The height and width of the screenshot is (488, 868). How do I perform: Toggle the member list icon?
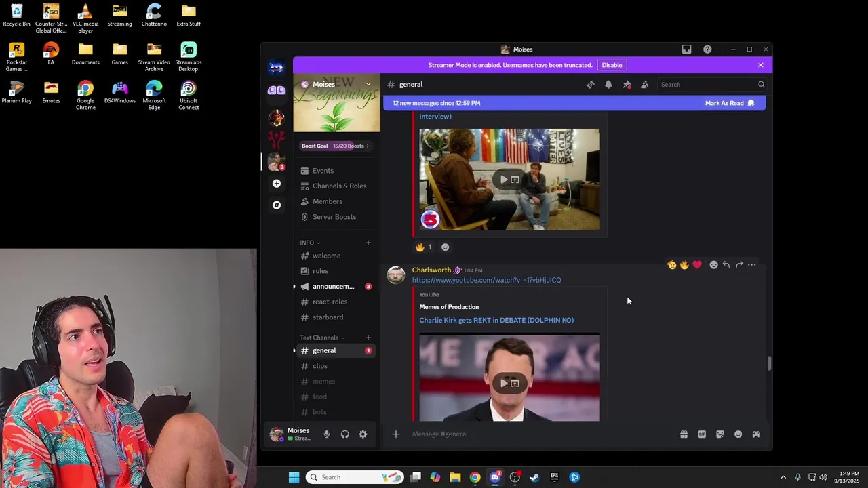[x=645, y=85]
